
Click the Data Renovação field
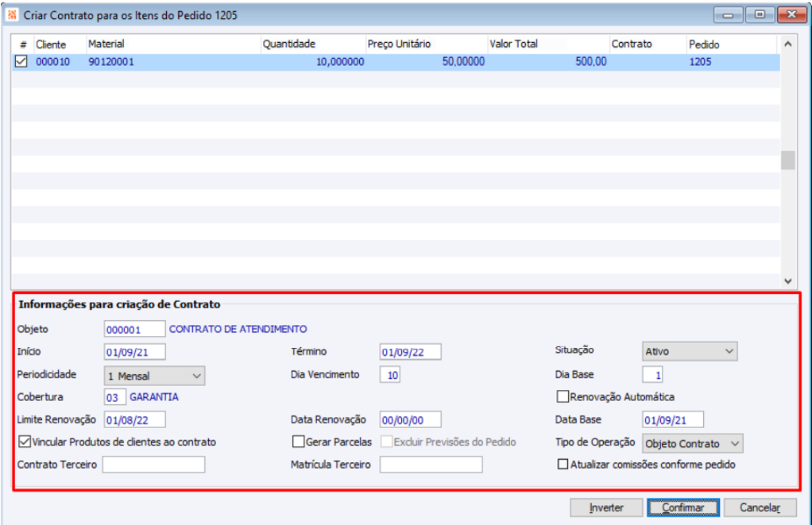(x=410, y=420)
